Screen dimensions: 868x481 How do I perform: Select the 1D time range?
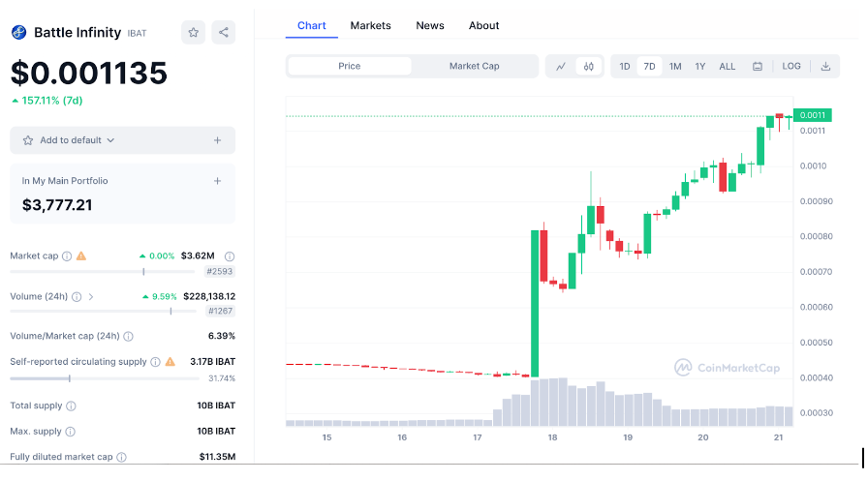(x=625, y=67)
